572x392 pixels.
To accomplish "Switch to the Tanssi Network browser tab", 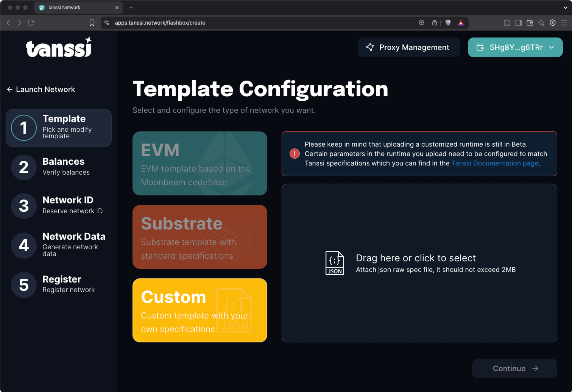I will click(69, 7).
